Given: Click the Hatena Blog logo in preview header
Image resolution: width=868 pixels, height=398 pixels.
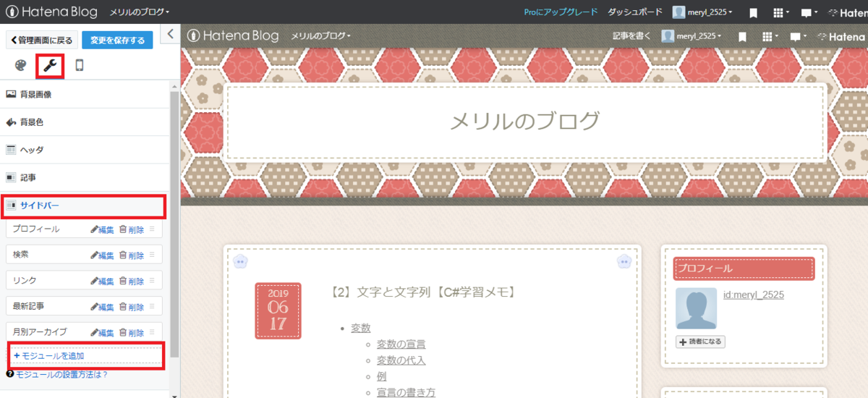Looking at the screenshot, I should tap(232, 35).
